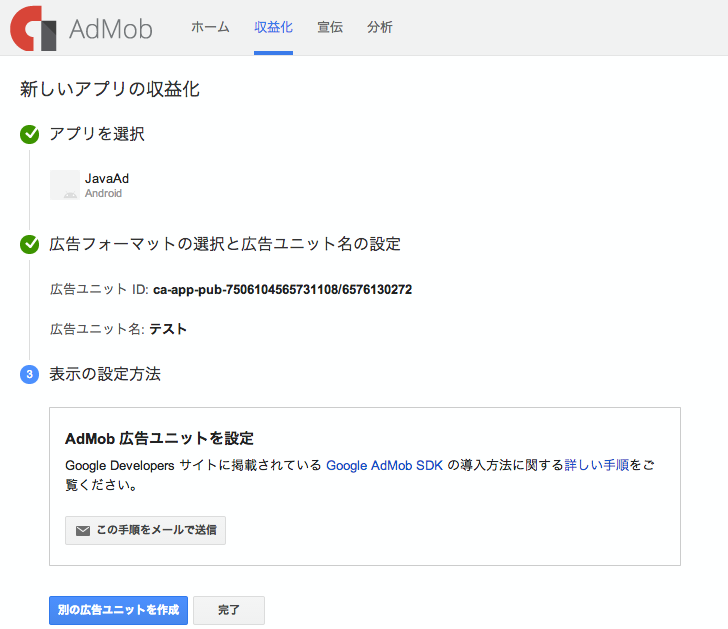Click the step 3 circle icon
Screen dimensions: 728x629
[x=30, y=374]
